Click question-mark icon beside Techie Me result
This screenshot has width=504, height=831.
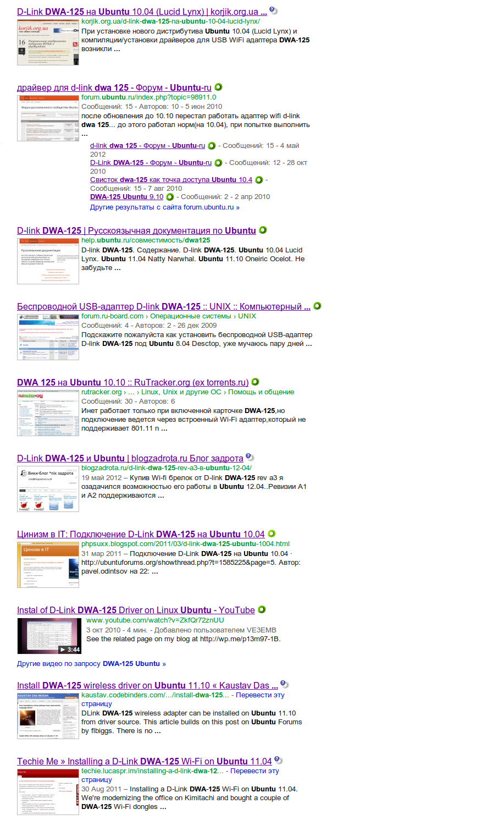coord(279,761)
